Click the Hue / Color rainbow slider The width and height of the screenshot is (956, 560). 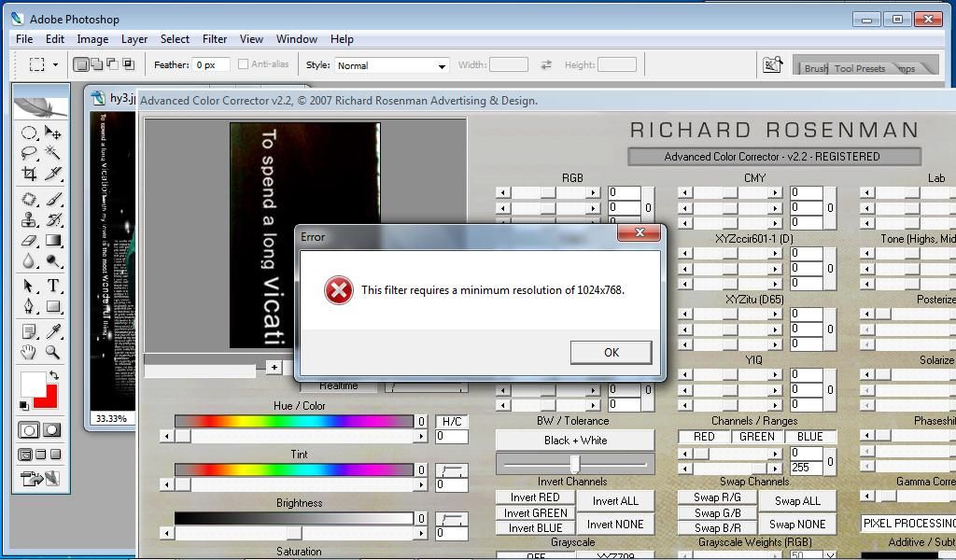[293, 421]
